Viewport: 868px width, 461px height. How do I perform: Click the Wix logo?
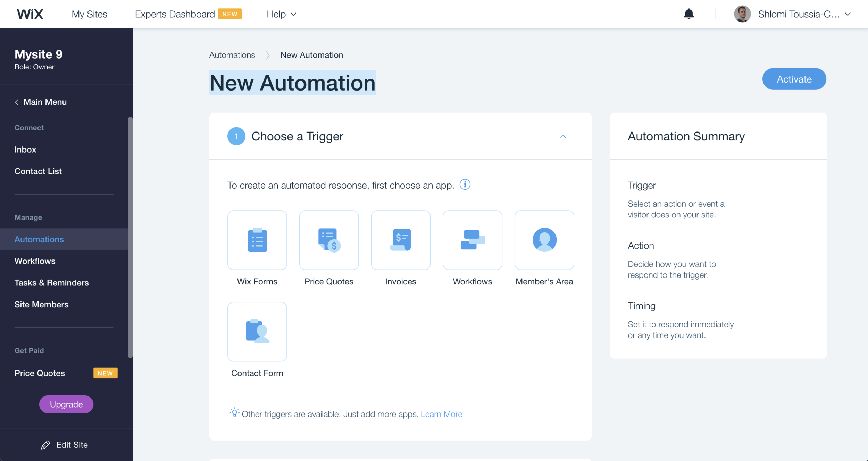pyautogui.click(x=30, y=14)
